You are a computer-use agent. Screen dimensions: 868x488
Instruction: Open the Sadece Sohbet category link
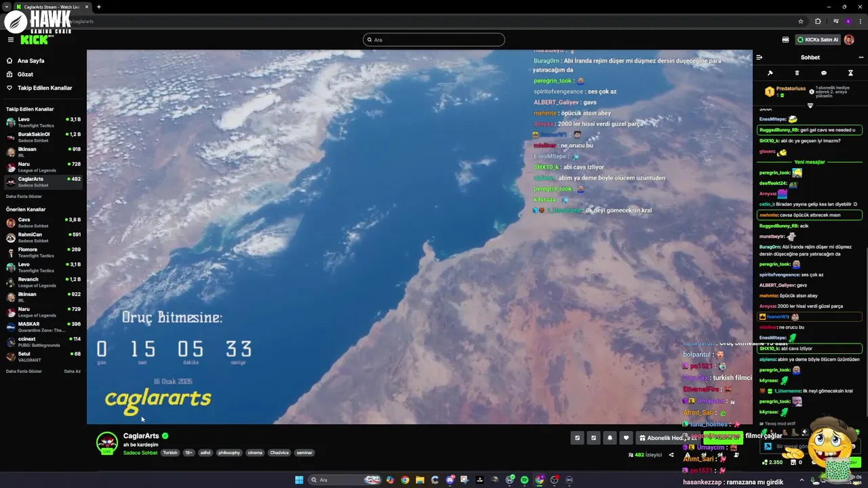click(x=140, y=453)
